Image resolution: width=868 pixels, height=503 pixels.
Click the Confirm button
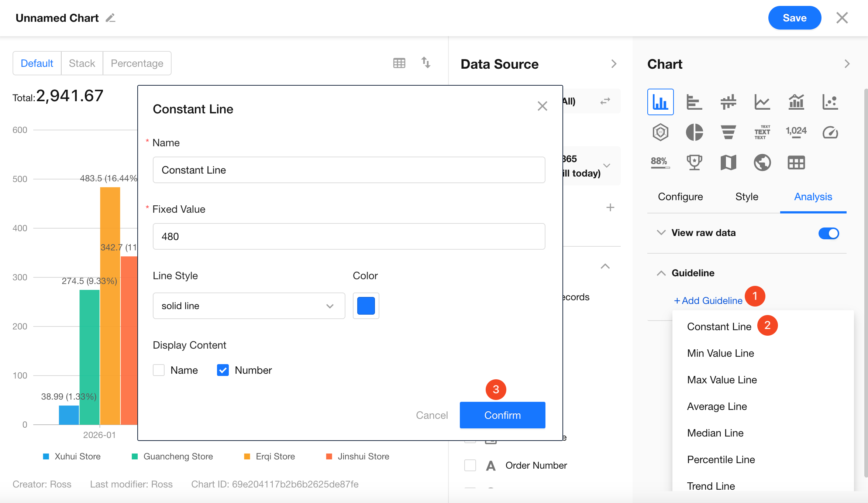pos(502,415)
